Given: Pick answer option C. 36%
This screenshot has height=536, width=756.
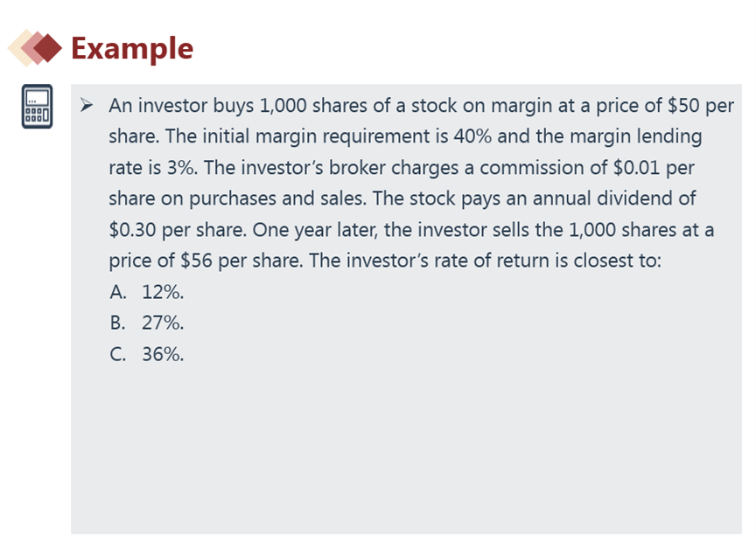Looking at the screenshot, I should [x=147, y=354].
